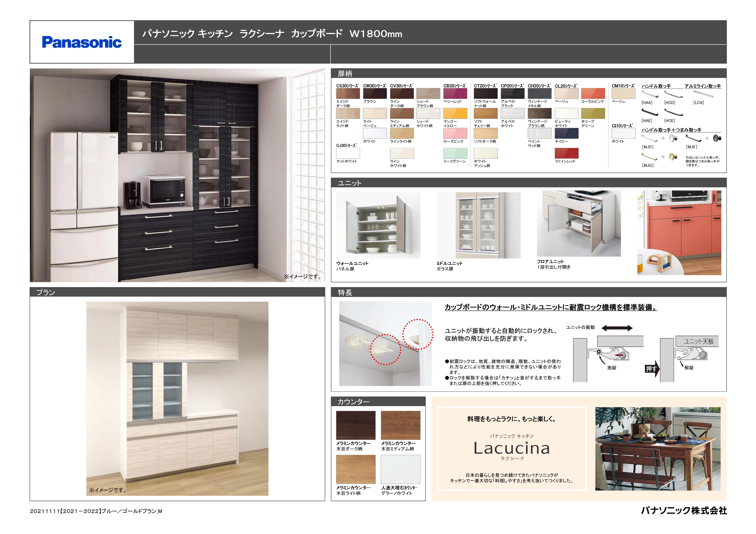
Task: Pick the アルベロ ホワイト swatch
Action: 513,114
